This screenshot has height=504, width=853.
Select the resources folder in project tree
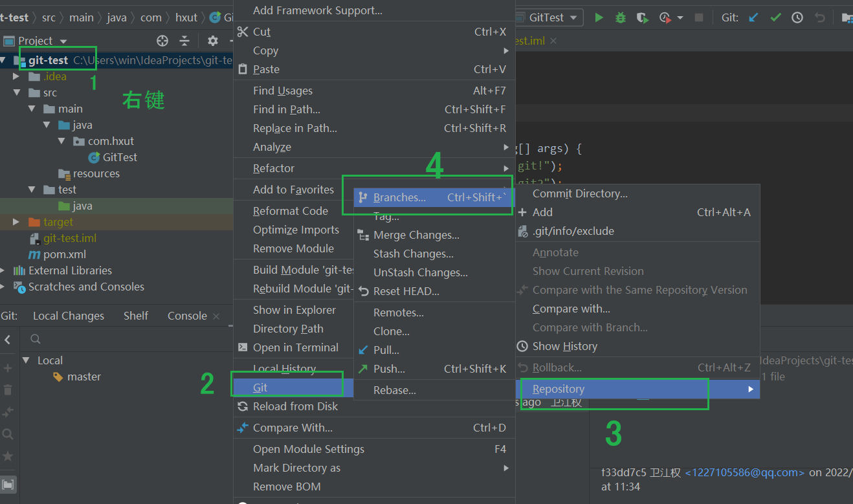(x=96, y=173)
